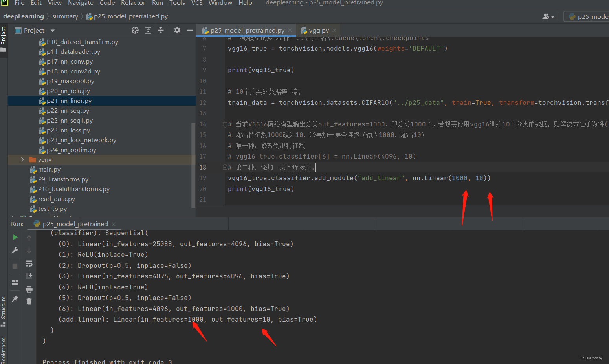Hide the Project tool window
The height and width of the screenshot is (364, 609).
190,30
